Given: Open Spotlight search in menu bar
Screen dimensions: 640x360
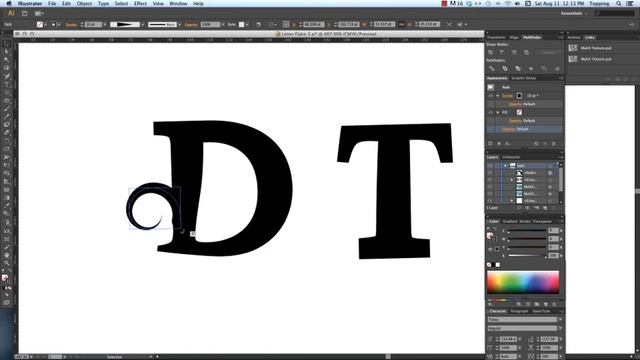Looking at the screenshot, I should (619, 3).
